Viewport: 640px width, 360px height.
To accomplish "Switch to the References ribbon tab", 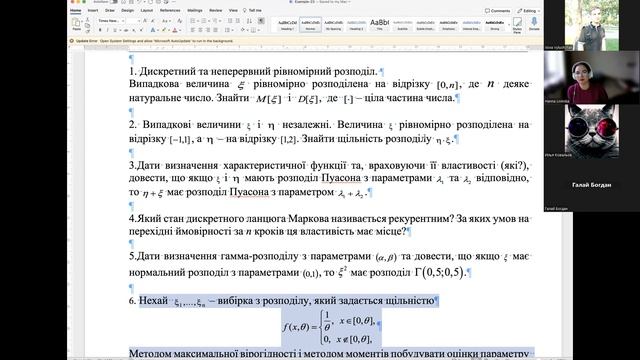I will (170, 10).
